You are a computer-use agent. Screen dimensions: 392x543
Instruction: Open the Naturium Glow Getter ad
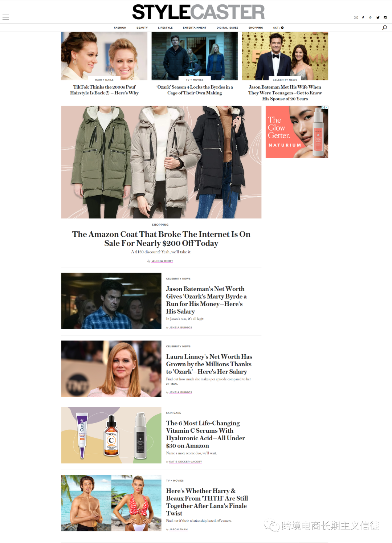297,132
